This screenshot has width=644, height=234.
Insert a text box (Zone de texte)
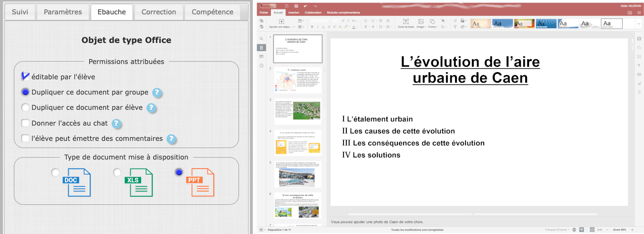click(x=405, y=23)
